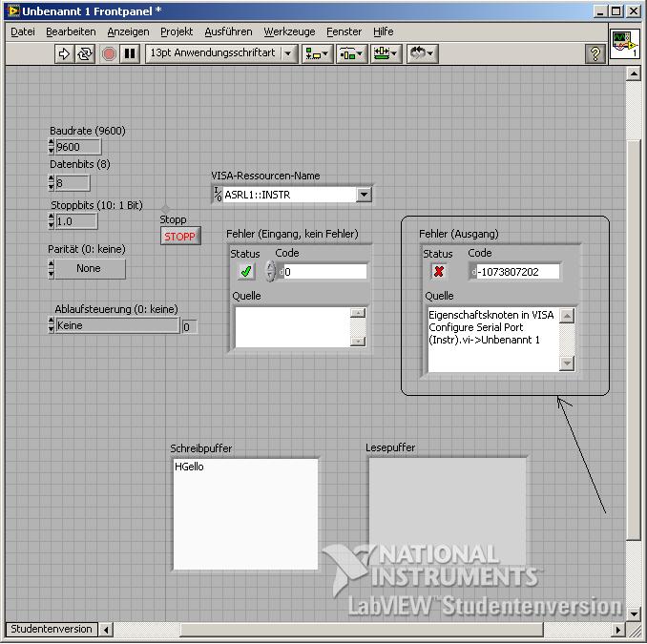The width and height of the screenshot is (647, 644).
Task: Open the Resize Objects toolbar menu
Action: click(x=386, y=53)
